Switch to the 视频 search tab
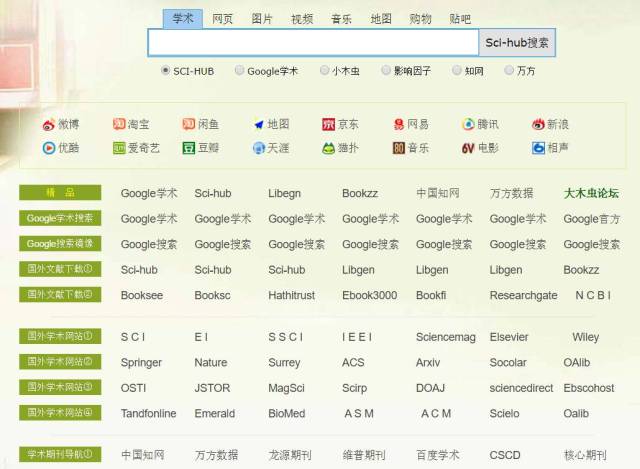This screenshot has height=469, width=640. (x=302, y=19)
